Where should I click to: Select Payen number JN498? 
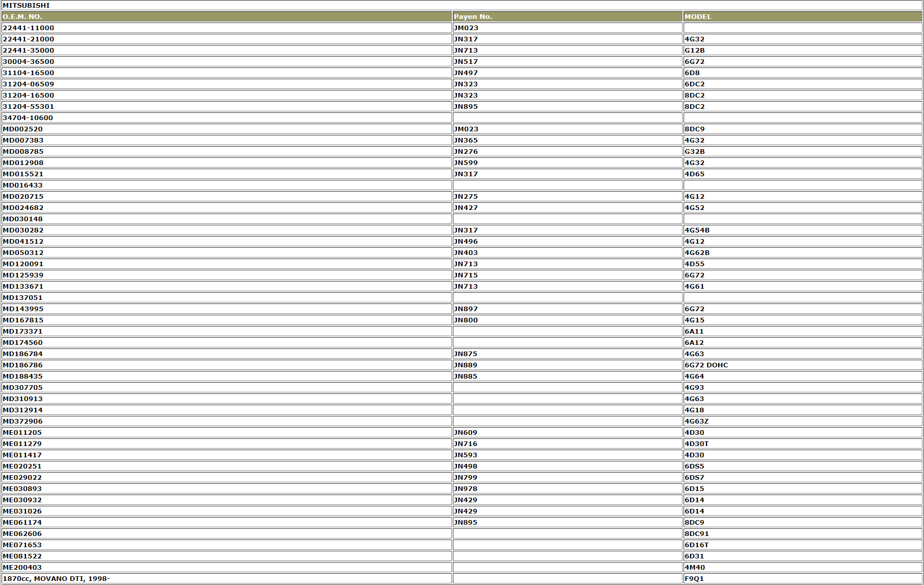568,466
